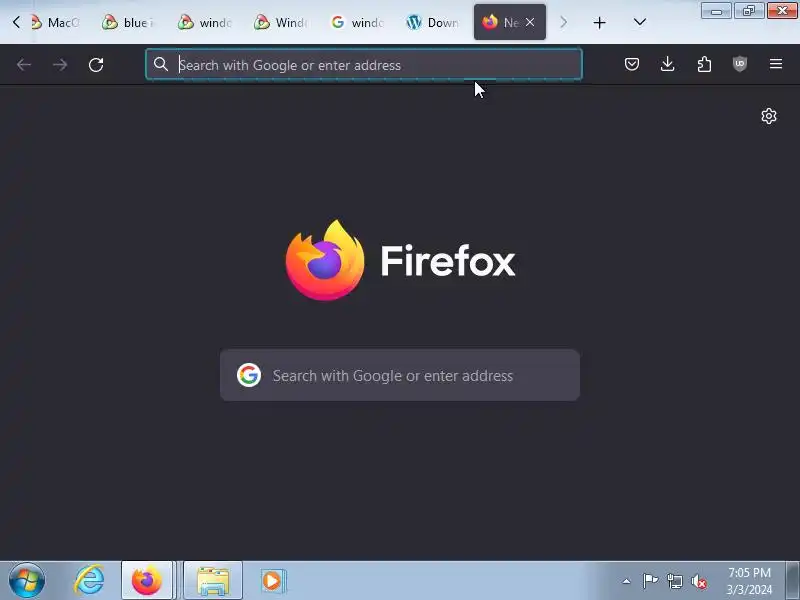Show hidden tray icons
Viewport: 800px width, 600px height.
click(x=627, y=581)
